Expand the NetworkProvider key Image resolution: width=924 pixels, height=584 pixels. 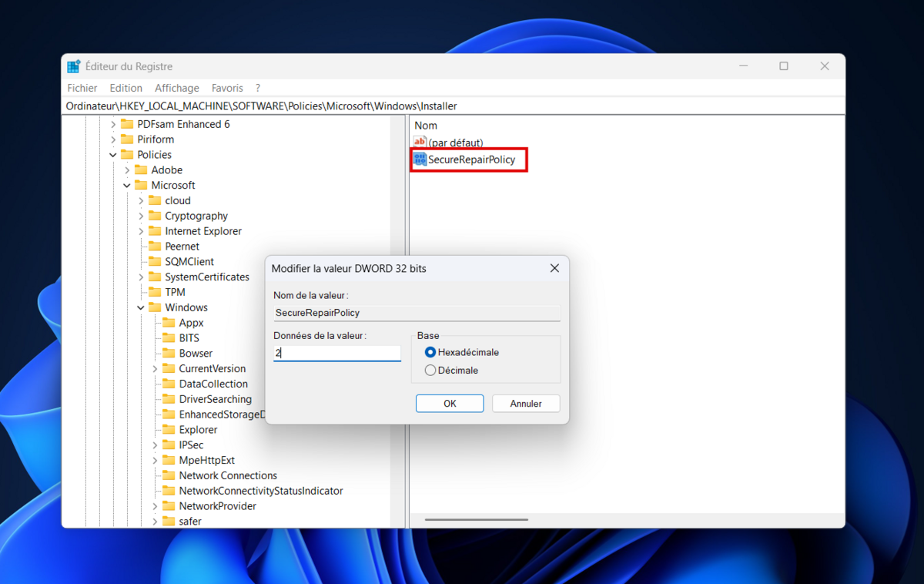(x=155, y=506)
